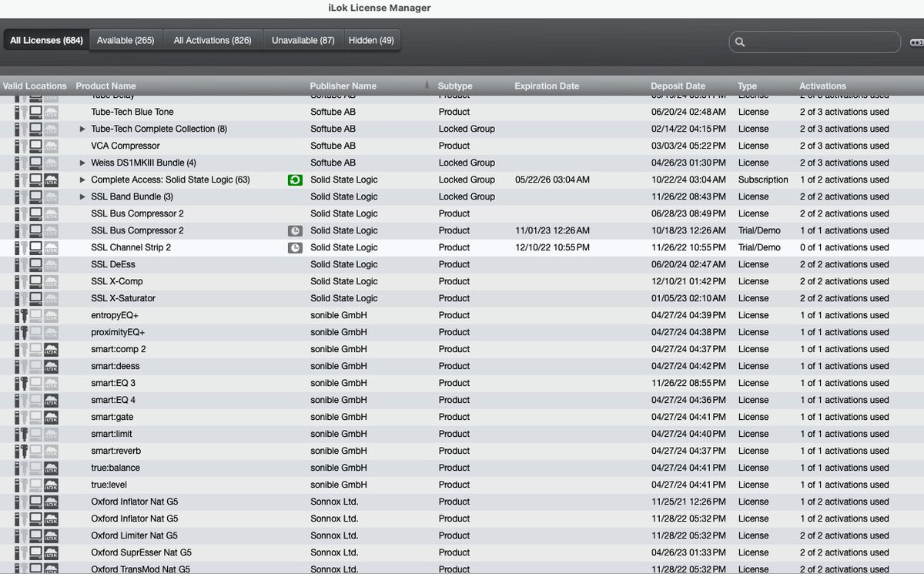The image size is (924, 574).
Task: Select the SSL DeEss license
Action: click(x=112, y=264)
